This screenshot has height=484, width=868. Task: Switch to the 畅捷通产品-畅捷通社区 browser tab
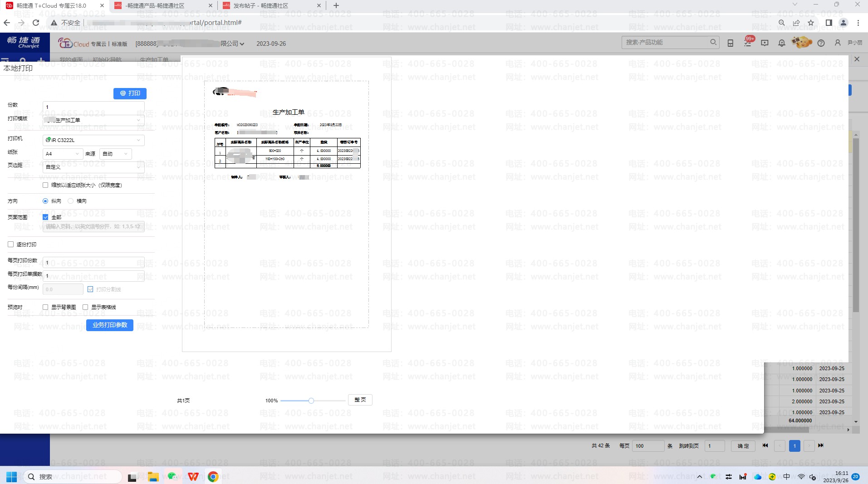[163, 6]
